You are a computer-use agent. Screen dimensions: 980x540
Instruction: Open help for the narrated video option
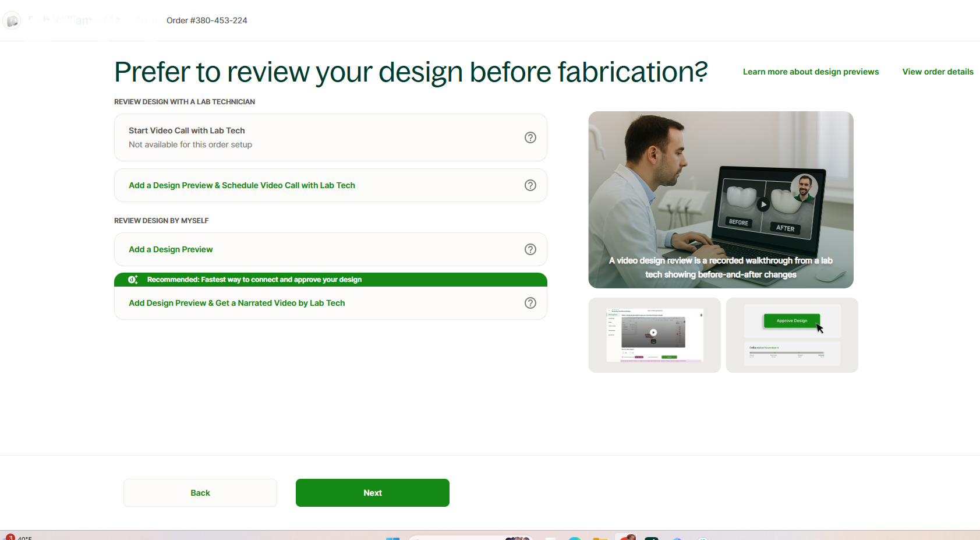tap(530, 303)
